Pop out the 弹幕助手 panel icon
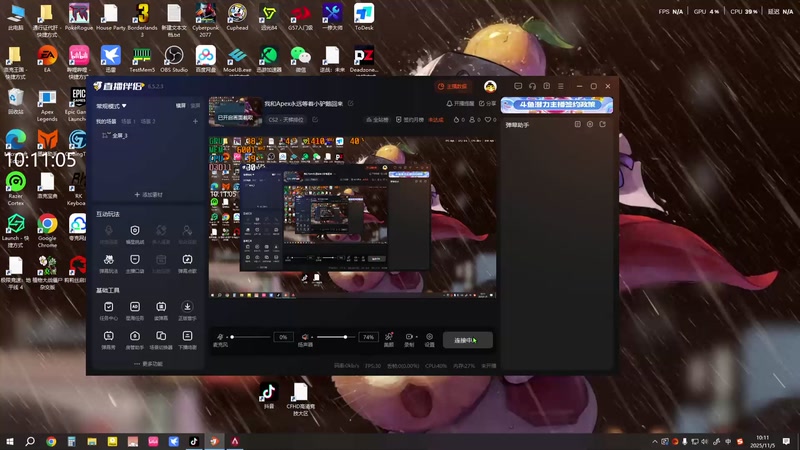Image resolution: width=800 pixels, height=450 pixels. [603, 124]
